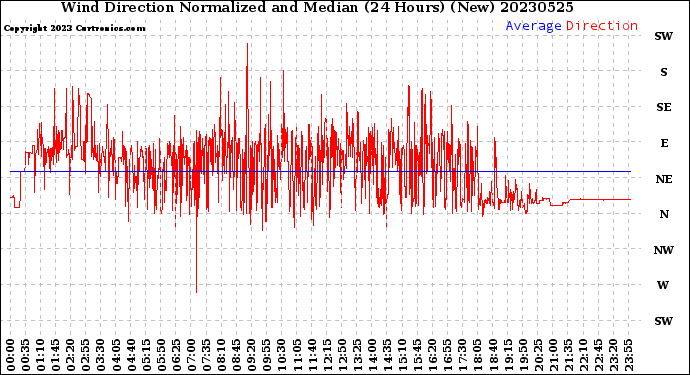
Task: Click the 16:55 time label
Action: (447, 355)
